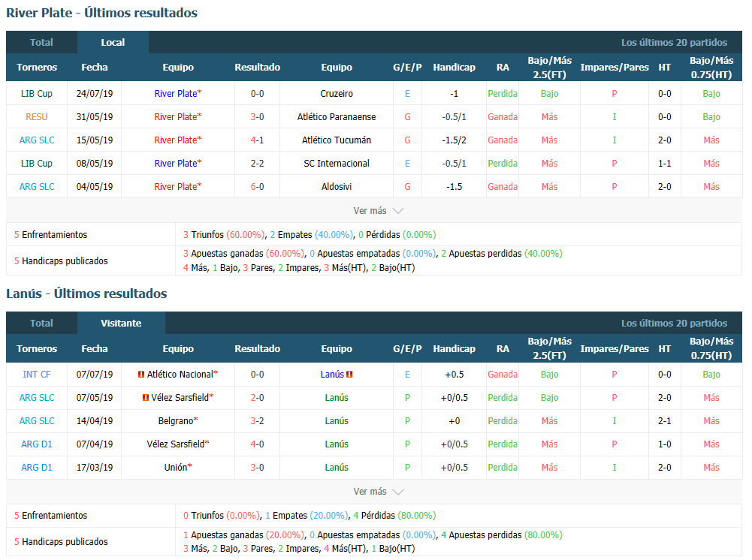752x560 pixels.
Task: Open 'Los últimos 20 partidos' in River Plate section
Action: click(674, 42)
